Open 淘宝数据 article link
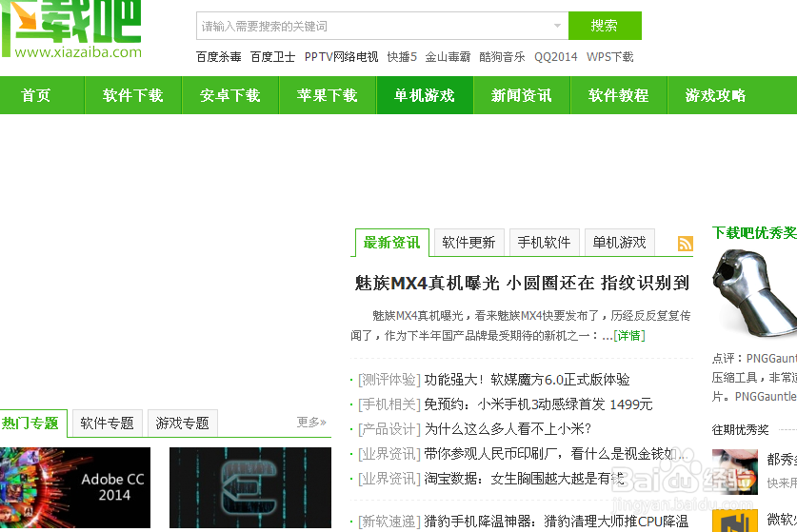Viewport: 797px width, 532px height. pyautogui.click(x=524, y=479)
